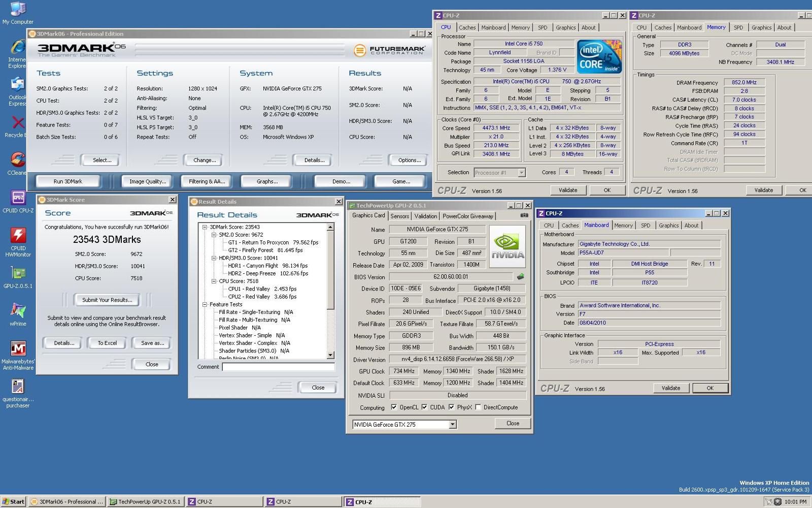Click the Result Details vertical scrollbar thumb

(x=330, y=270)
